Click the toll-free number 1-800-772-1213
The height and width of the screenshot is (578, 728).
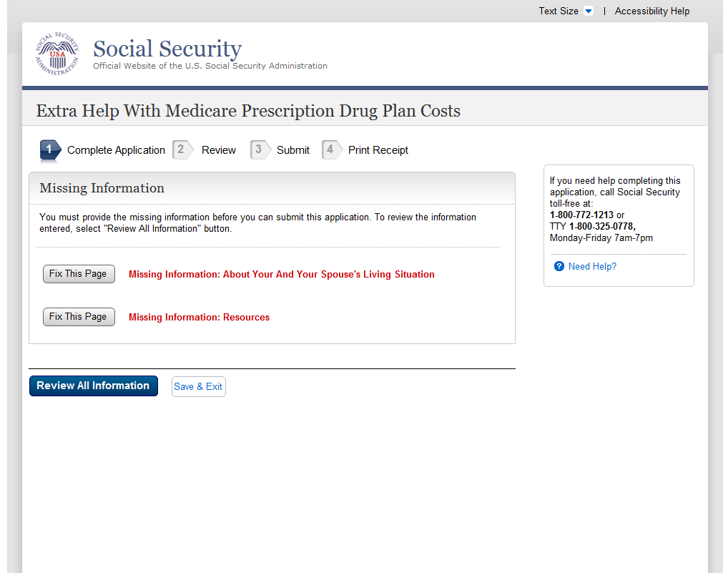point(581,215)
